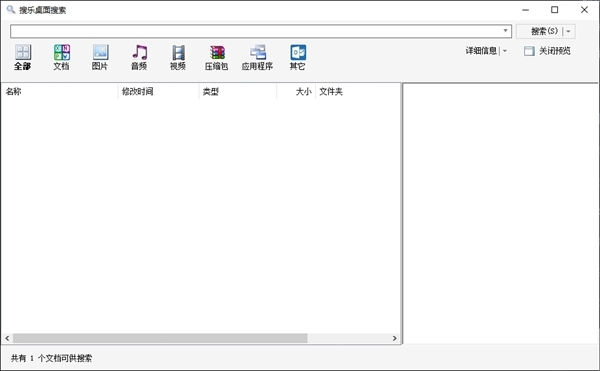Filter results by 图片 pictures
This screenshot has height=371, width=600.
(x=100, y=57)
